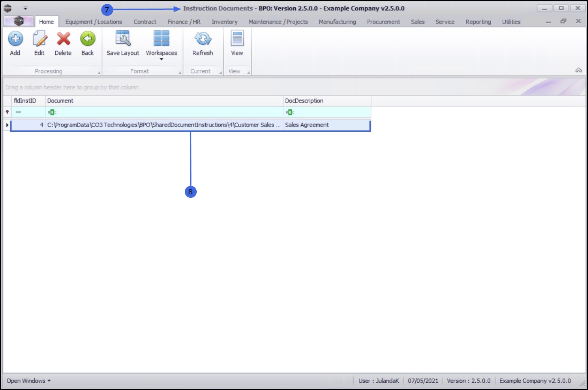Expand the Workspaces dropdown arrow
Viewport: 588px width, 390px height.
click(x=162, y=59)
